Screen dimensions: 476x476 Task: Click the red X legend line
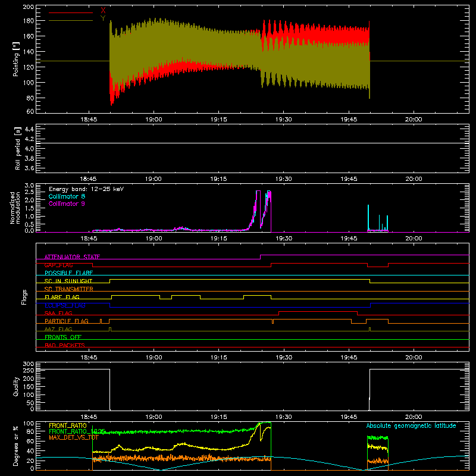click(71, 12)
